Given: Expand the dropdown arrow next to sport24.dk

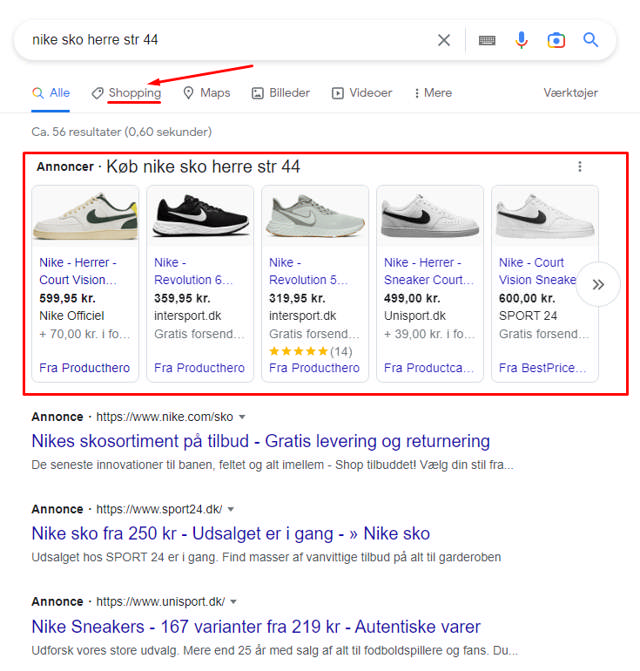Looking at the screenshot, I should tap(231, 509).
